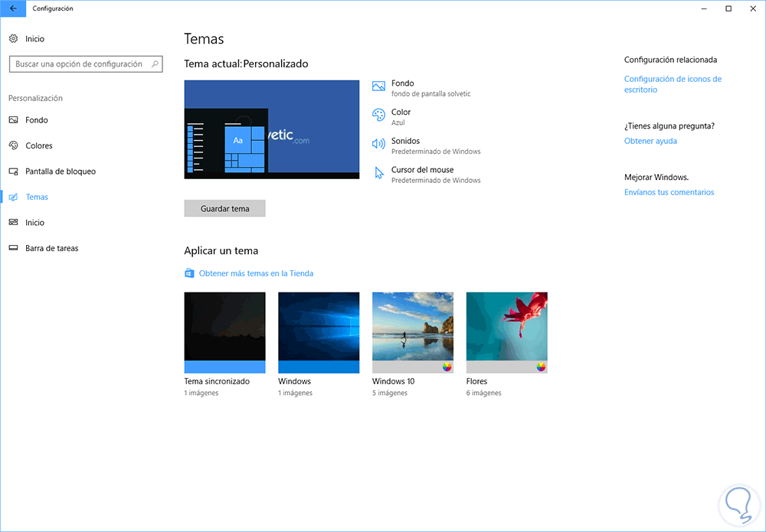
Task: Apply the Flores theme thumbnail
Action: pyautogui.click(x=506, y=332)
